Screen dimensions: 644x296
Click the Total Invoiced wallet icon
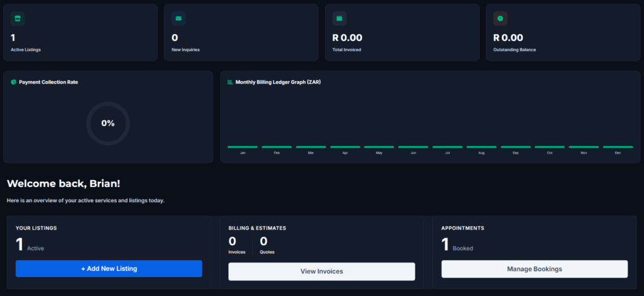[339, 18]
